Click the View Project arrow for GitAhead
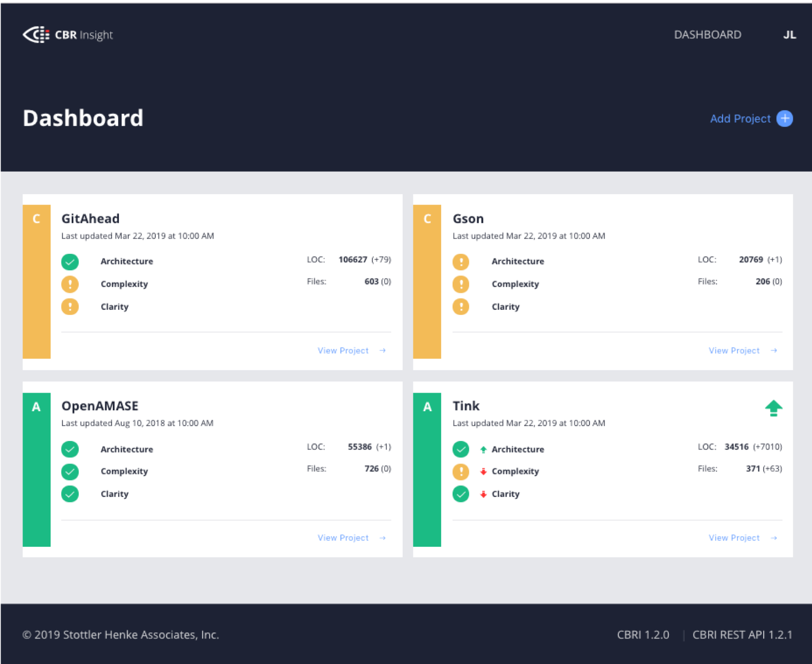Viewport: 812px width, 664px height. tap(383, 350)
